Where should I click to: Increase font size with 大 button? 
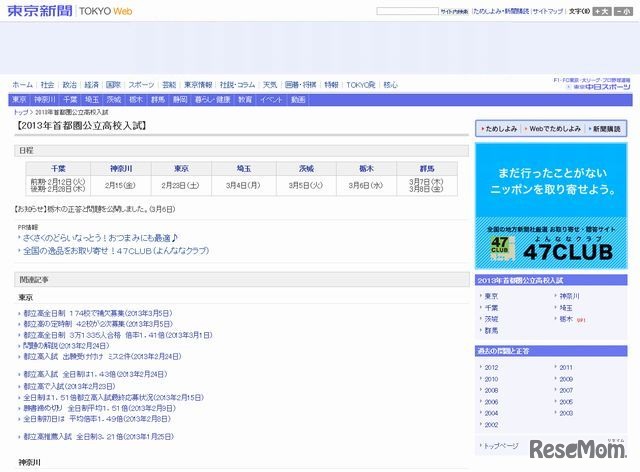(602, 11)
